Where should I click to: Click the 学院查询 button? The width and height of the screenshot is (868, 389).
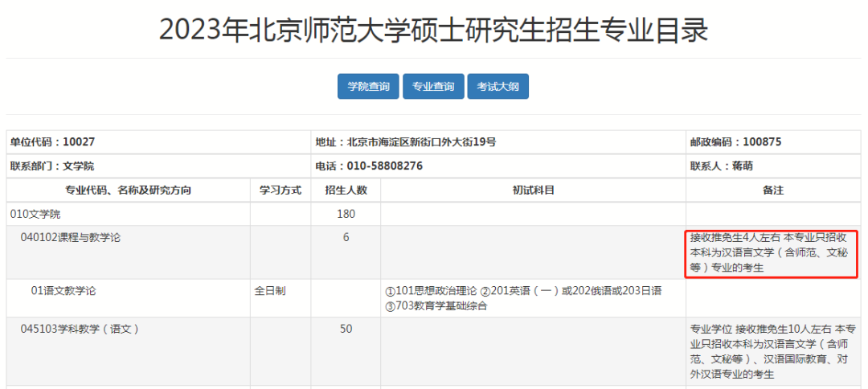368,86
